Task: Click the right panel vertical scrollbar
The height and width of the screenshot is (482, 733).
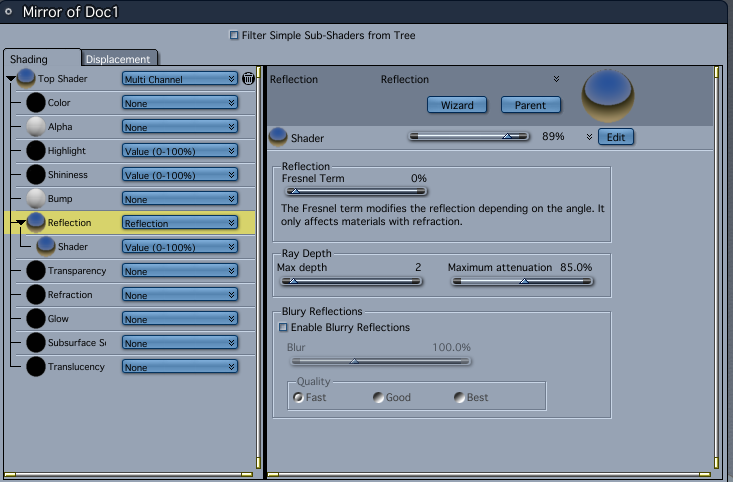Action: (717, 269)
